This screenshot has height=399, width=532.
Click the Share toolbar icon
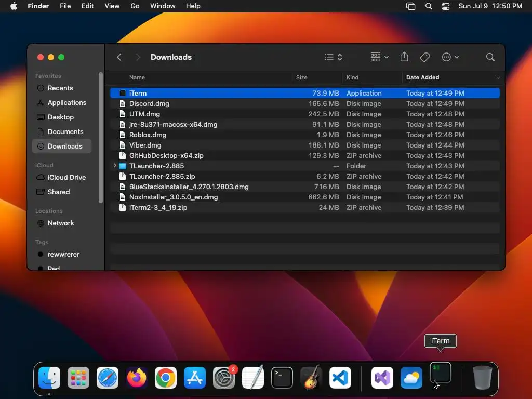click(404, 57)
